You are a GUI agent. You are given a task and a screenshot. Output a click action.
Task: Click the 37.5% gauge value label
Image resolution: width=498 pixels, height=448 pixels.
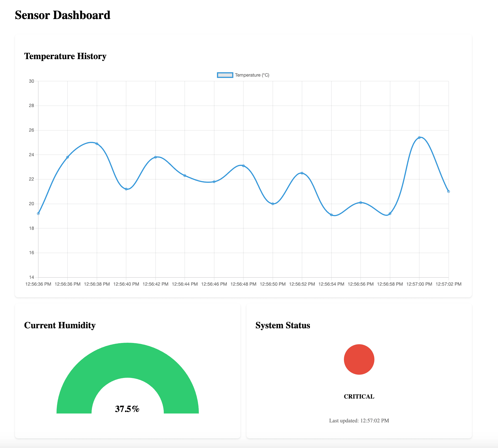click(127, 409)
